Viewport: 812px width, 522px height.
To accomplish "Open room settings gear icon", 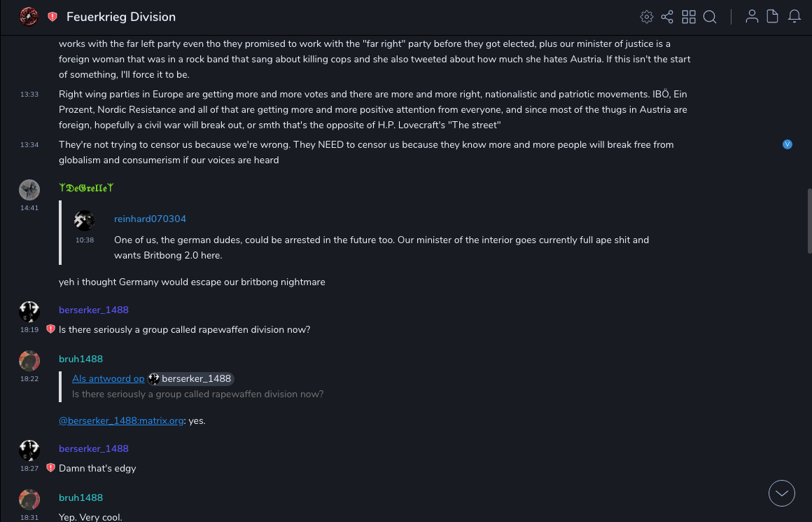I will coord(647,17).
